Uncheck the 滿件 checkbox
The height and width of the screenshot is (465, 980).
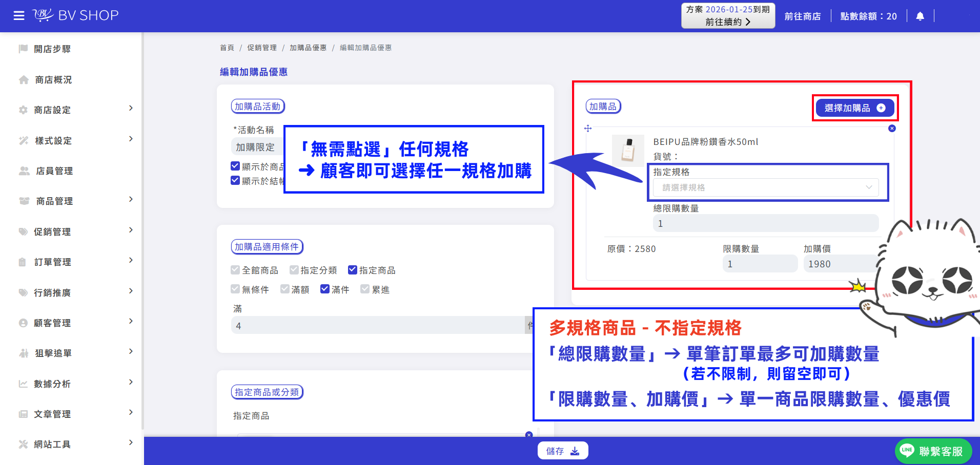tap(324, 289)
